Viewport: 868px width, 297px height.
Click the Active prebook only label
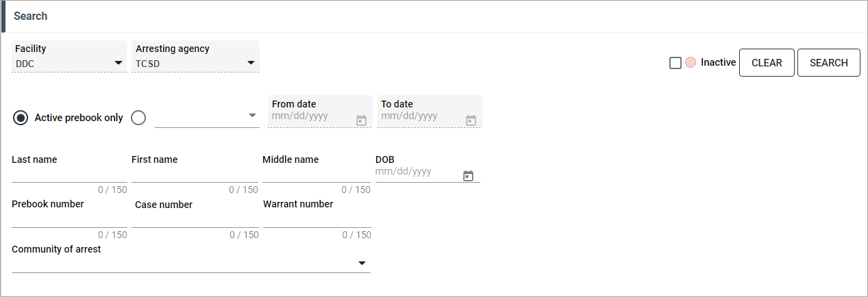[x=79, y=118]
